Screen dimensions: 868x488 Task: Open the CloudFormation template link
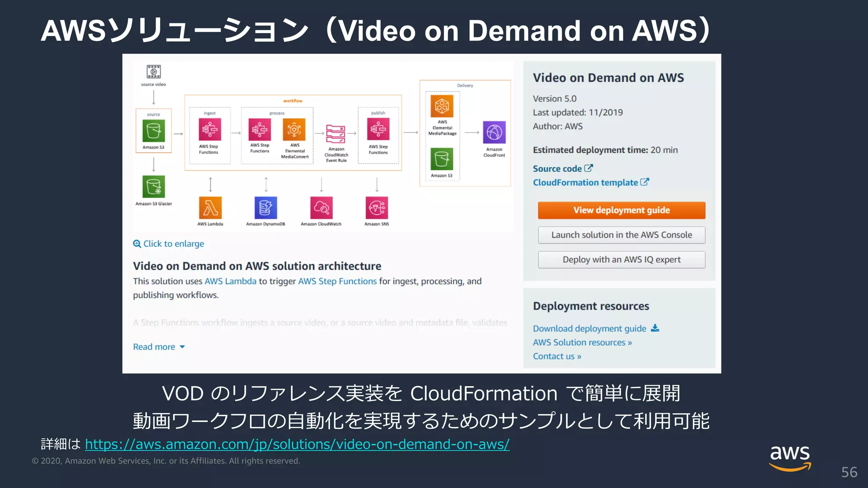click(585, 183)
